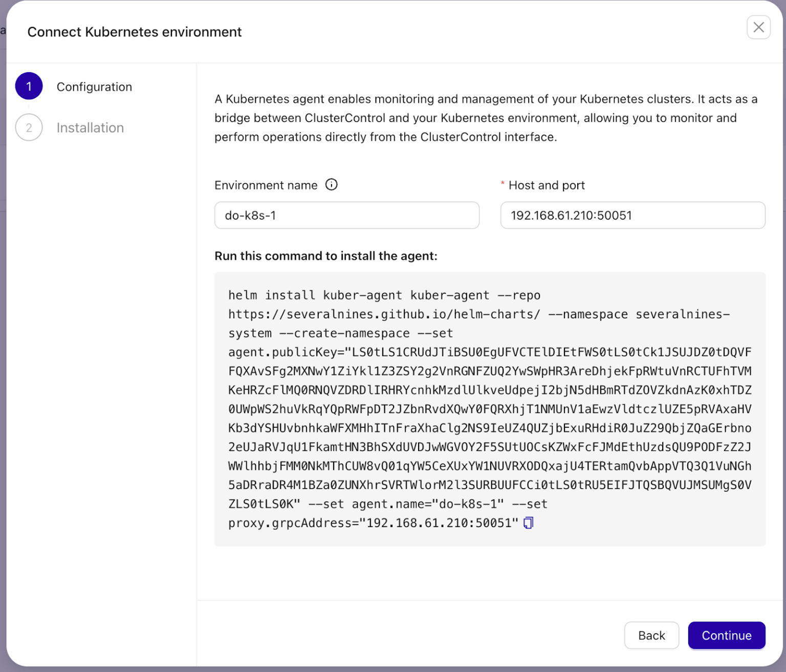Close the Connect Kubernetes environment dialog

[758, 27]
